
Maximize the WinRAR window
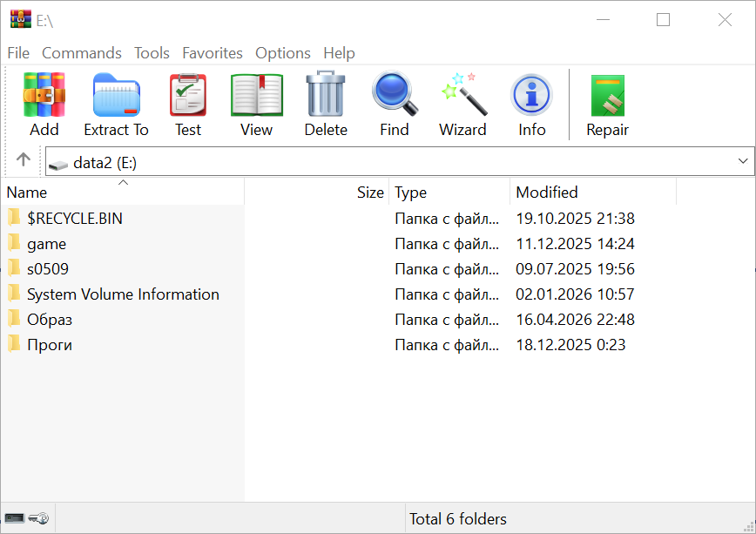point(663,20)
